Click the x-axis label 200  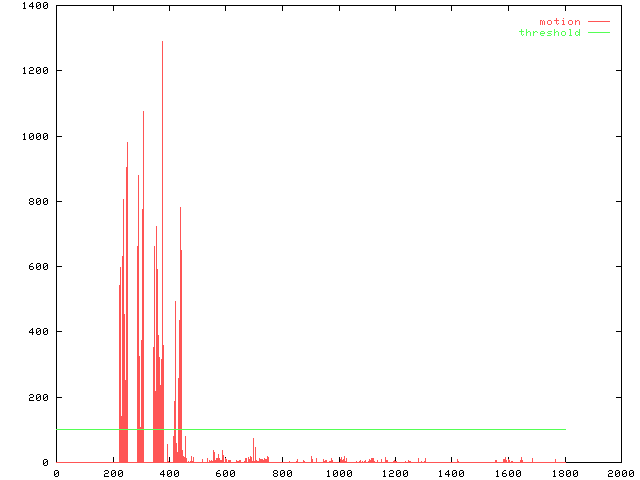[x=113, y=473]
